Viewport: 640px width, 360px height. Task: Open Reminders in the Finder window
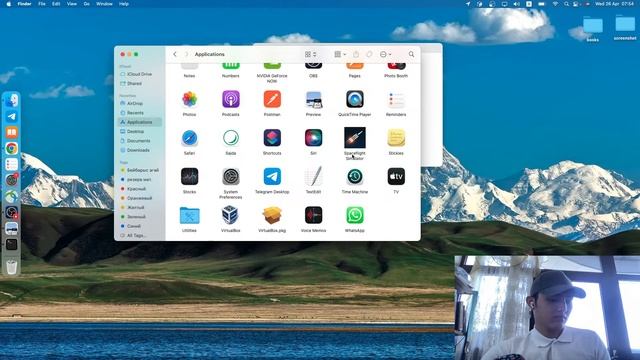[x=396, y=99]
